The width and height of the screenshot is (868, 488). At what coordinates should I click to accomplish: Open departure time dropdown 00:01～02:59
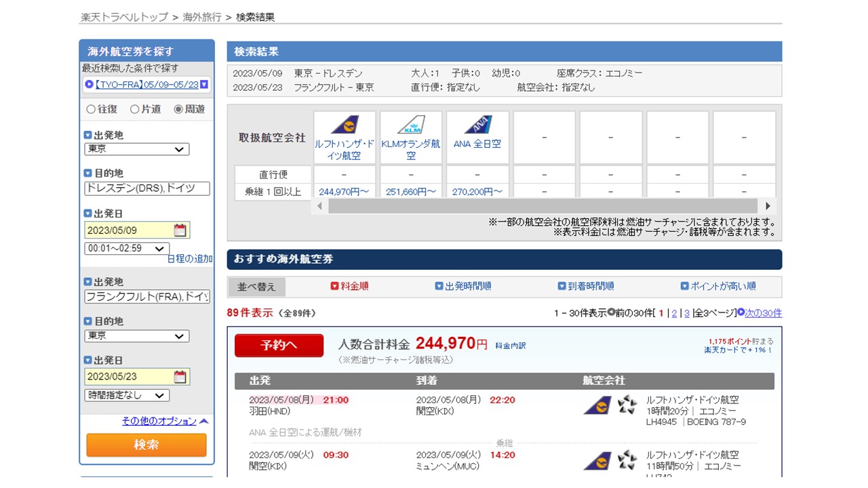pos(127,249)
